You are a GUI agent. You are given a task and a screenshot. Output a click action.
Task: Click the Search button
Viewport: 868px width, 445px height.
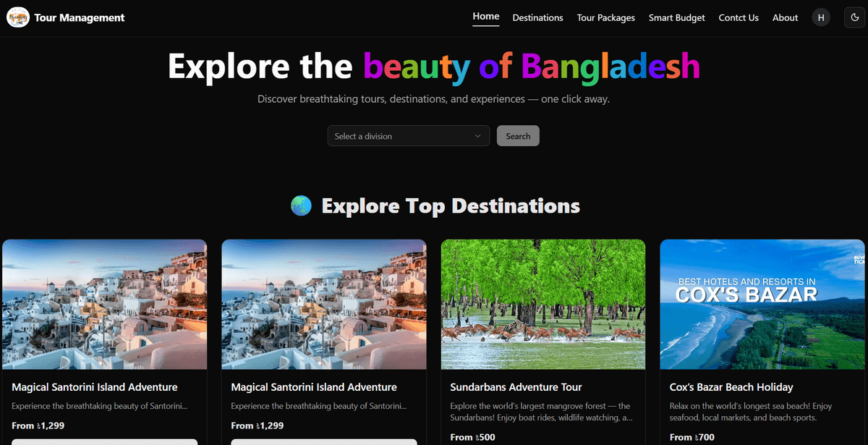click(518, 136)
